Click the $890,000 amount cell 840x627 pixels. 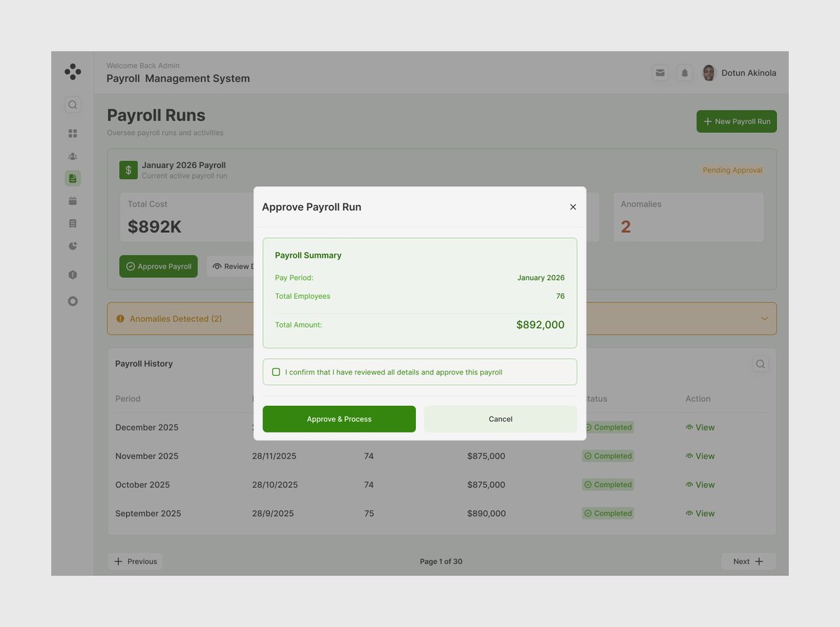pos(486,514)
